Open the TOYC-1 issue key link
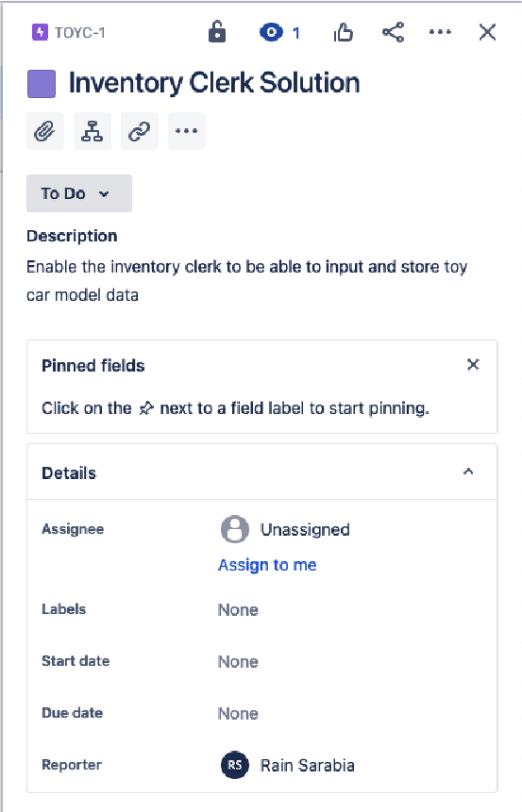This screenshot has width=522, height=812. coord(80,33)
